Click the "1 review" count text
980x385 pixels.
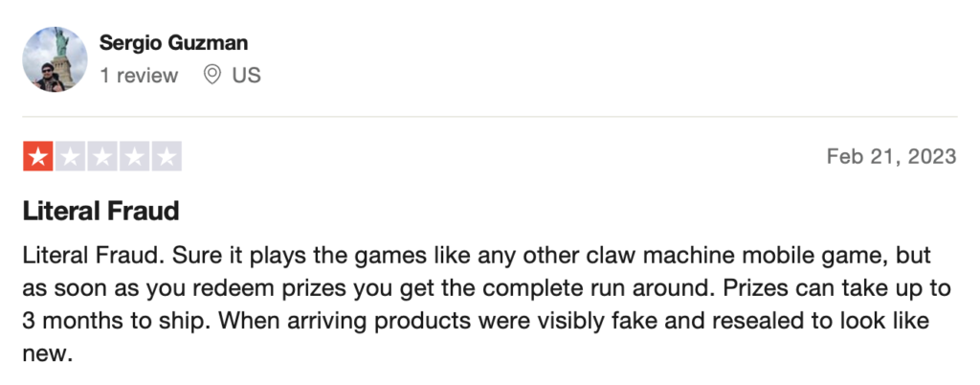coord(139,76)
